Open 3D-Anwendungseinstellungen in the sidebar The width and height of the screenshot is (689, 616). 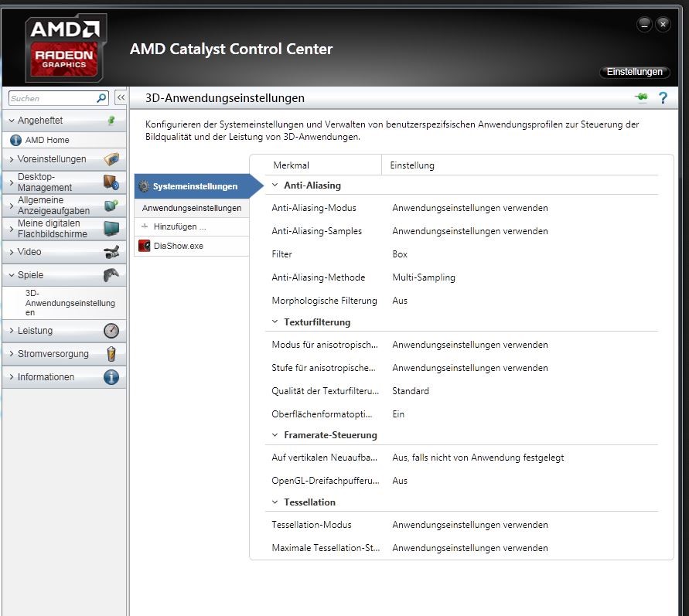pos(70,303)
